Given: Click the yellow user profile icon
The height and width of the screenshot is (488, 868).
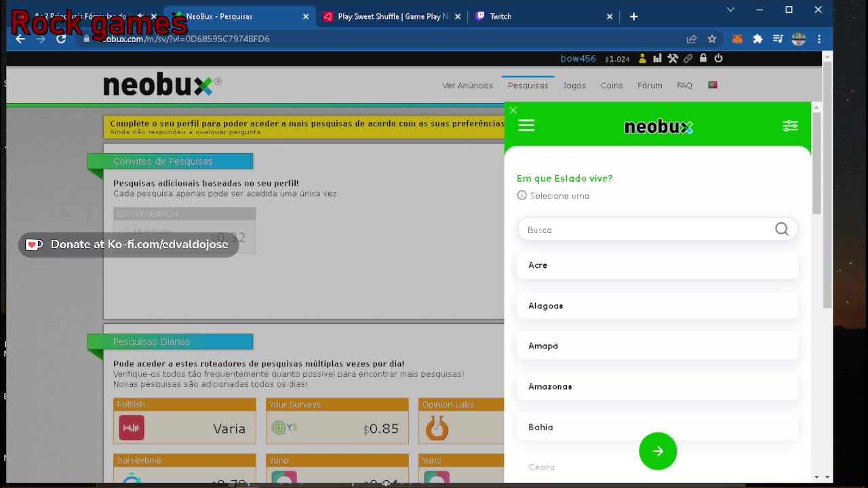Looking at the screenshot, I should 642,58.
